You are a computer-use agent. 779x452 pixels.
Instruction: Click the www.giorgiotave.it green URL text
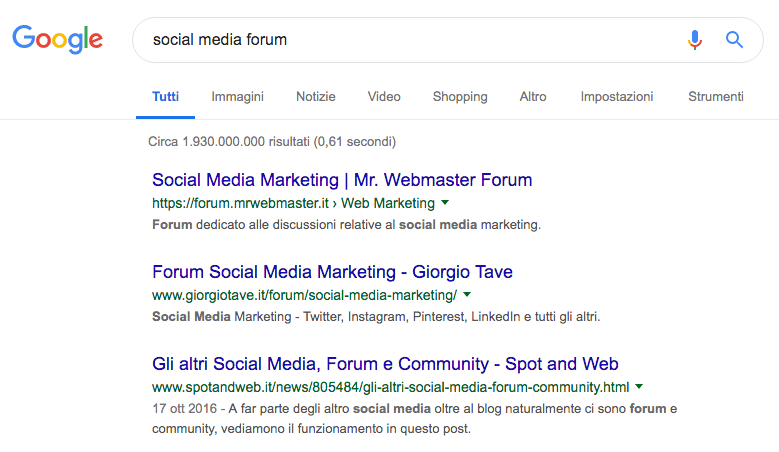click(x=304, y=295)
